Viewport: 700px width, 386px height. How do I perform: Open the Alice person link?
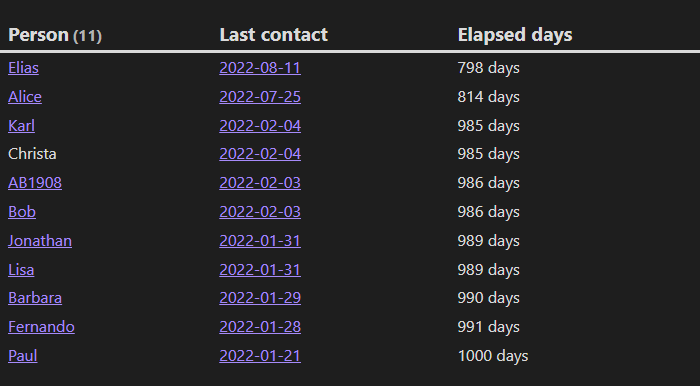tap(25, 97)
